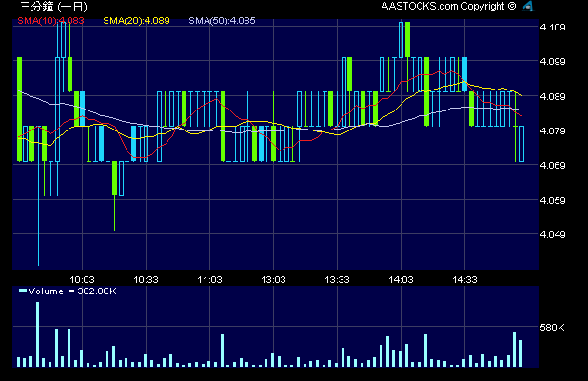Click the tallest volume bar before 10:03
Screen dimensions: 588x381
tap(38, 334)
